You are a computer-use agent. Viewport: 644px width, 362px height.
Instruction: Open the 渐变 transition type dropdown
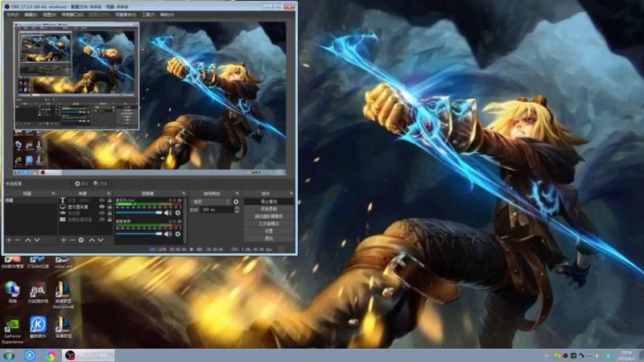click(x=211, y=202)
